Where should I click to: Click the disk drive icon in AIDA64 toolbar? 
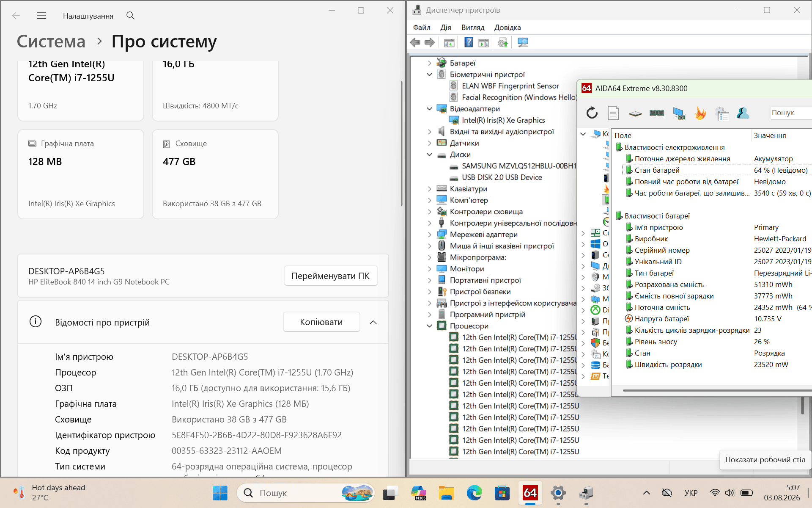635,113
